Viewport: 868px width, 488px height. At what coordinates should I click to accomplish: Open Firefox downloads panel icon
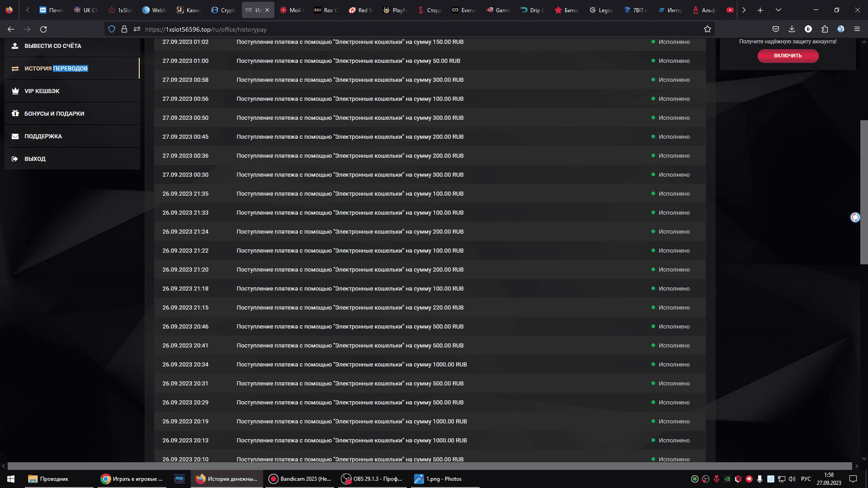[792, 29]
